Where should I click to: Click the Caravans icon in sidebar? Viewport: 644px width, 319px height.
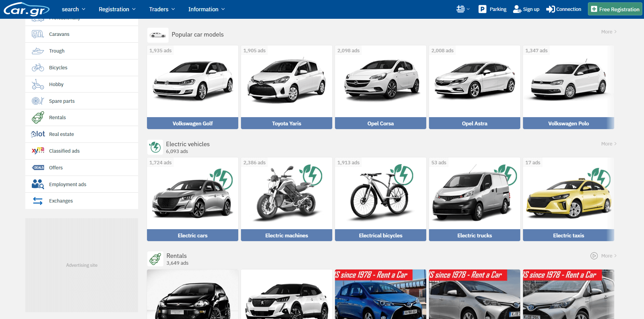[38, 34]
